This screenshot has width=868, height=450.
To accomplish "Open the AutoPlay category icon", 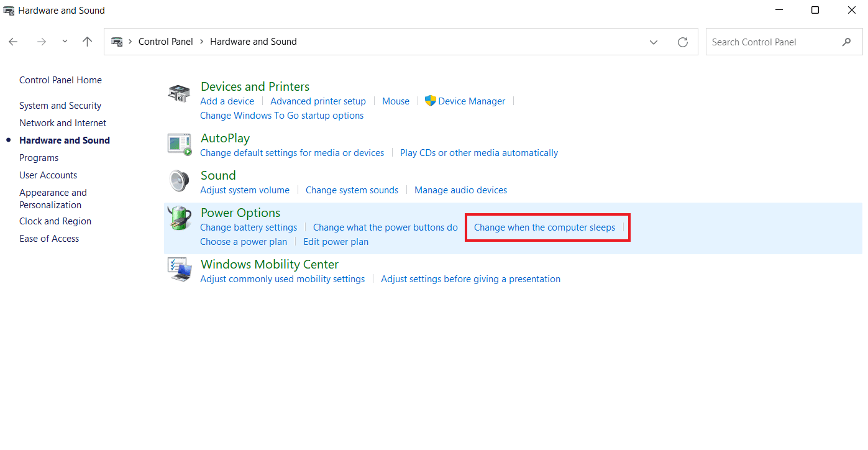I will pyautogui.click(x=179, y=144).
